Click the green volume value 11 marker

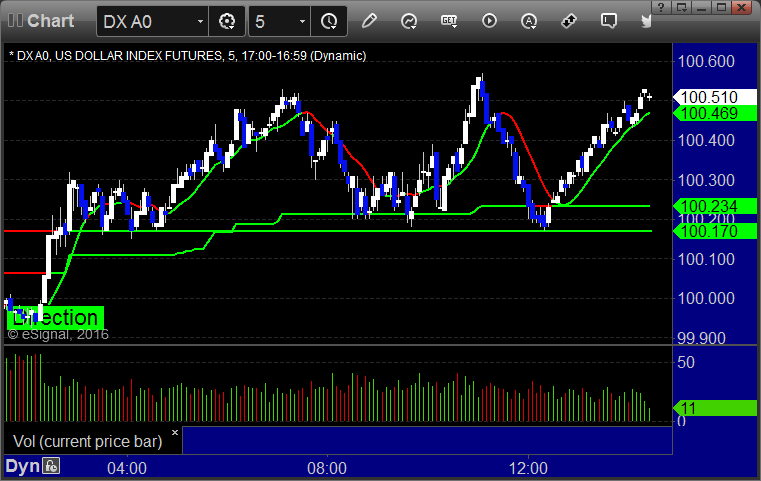point(714,408)
